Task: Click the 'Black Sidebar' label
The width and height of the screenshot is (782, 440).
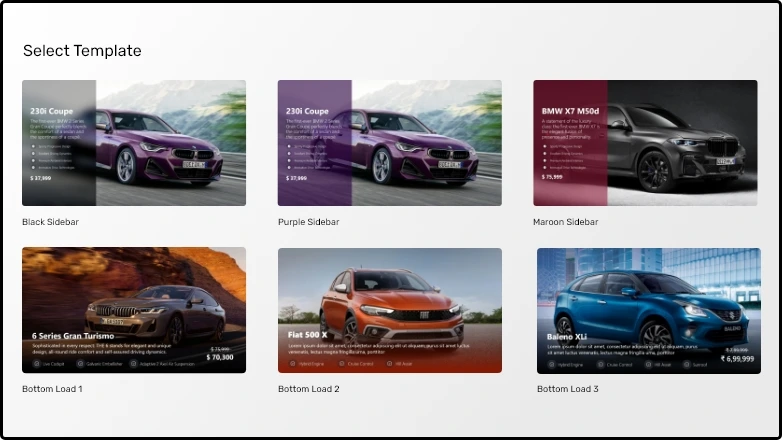Action: (x=50, y=222)
